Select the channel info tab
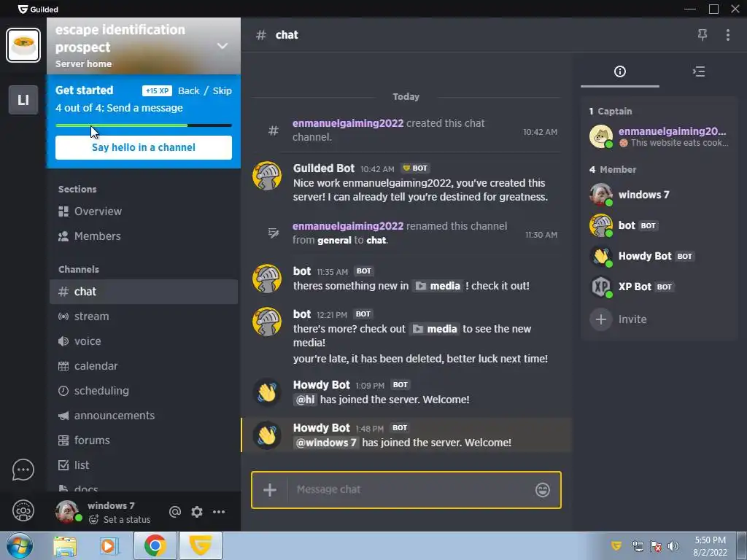Viewport: 747px width, 560px height. coord(620,71)
